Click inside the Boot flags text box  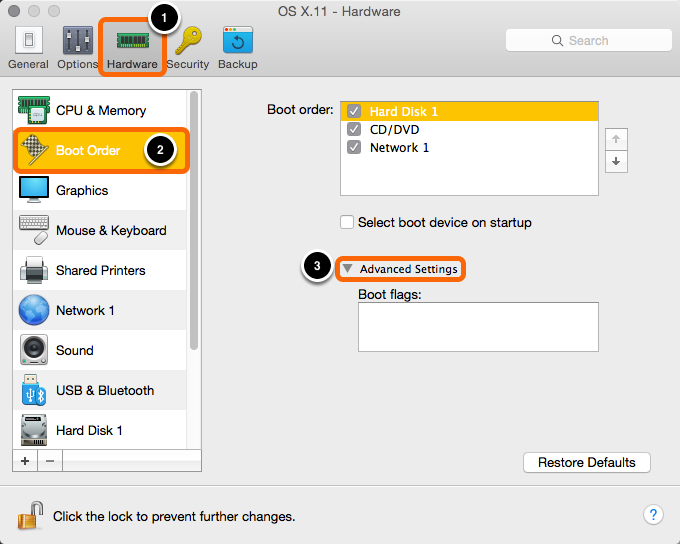(x=478, y=327)
